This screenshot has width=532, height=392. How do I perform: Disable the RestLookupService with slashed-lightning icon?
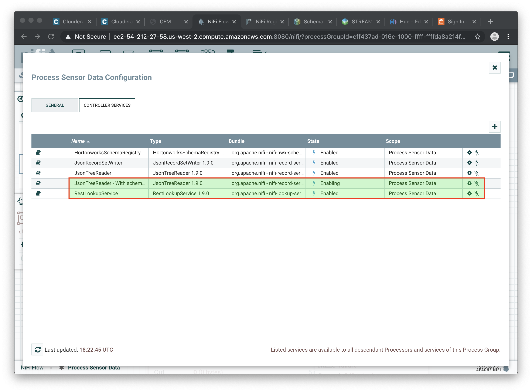pos(477,193)
